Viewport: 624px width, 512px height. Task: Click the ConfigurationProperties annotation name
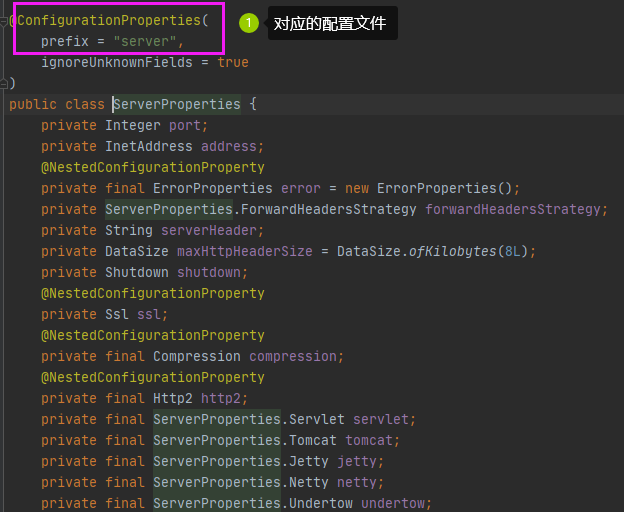109,20
